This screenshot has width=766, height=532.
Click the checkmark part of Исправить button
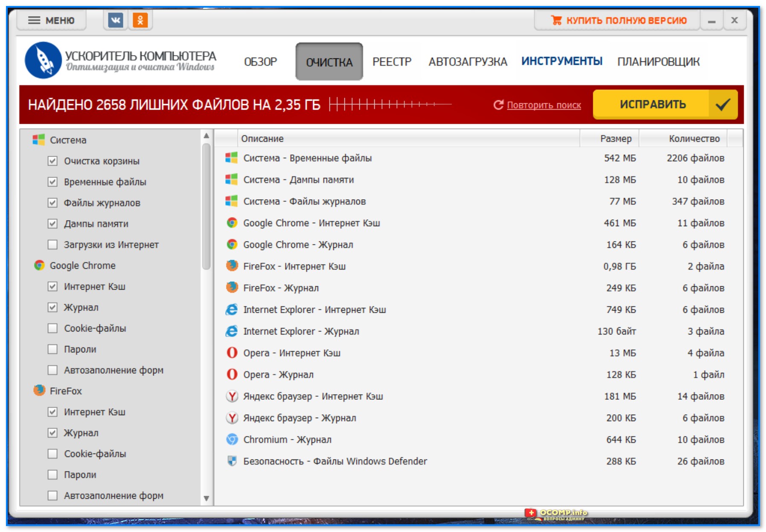[x=722, y=105]
